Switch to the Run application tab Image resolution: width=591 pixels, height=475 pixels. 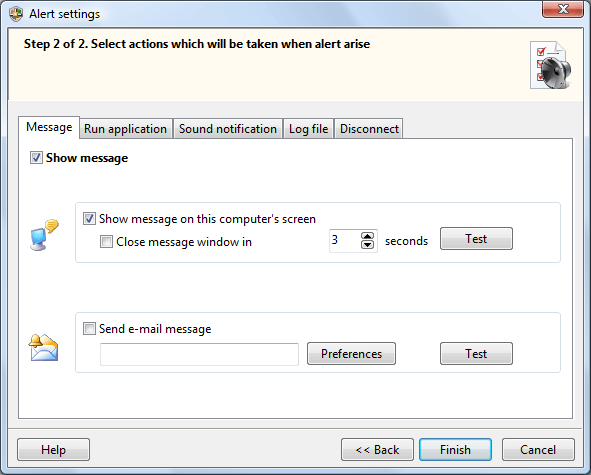tap(126, 129)
